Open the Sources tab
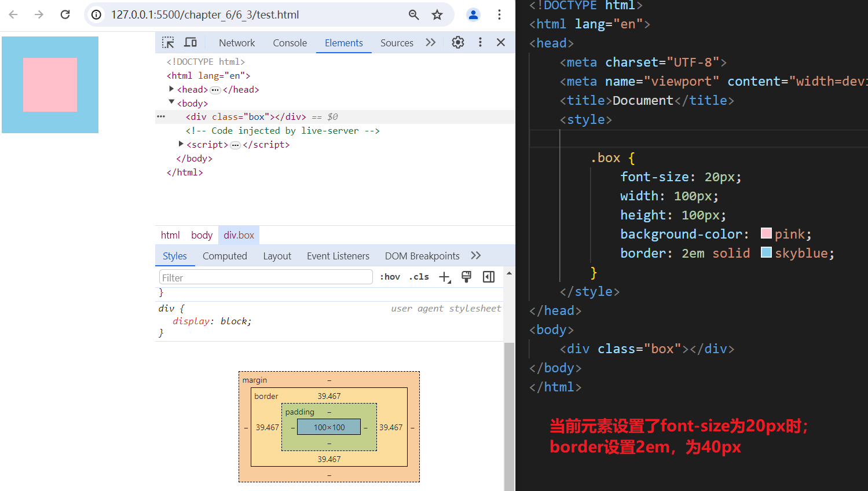Viewport: 868px width, 491px height. point(397,43)
